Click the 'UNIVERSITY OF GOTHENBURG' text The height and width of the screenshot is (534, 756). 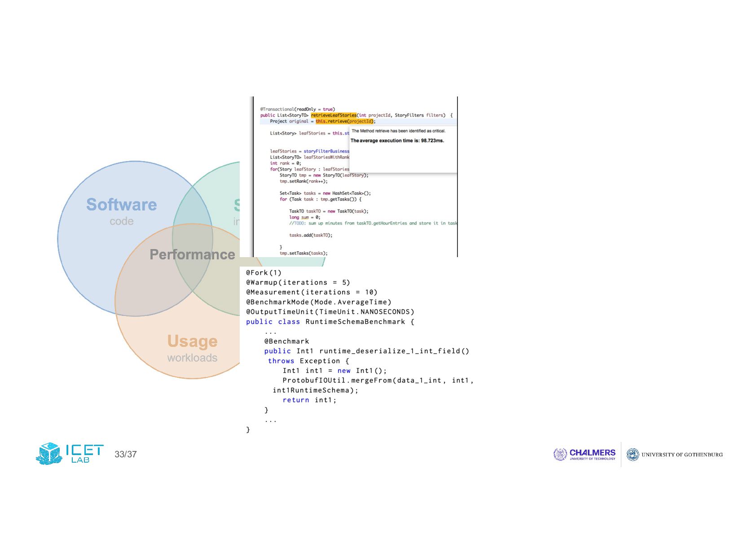[682, 455]
